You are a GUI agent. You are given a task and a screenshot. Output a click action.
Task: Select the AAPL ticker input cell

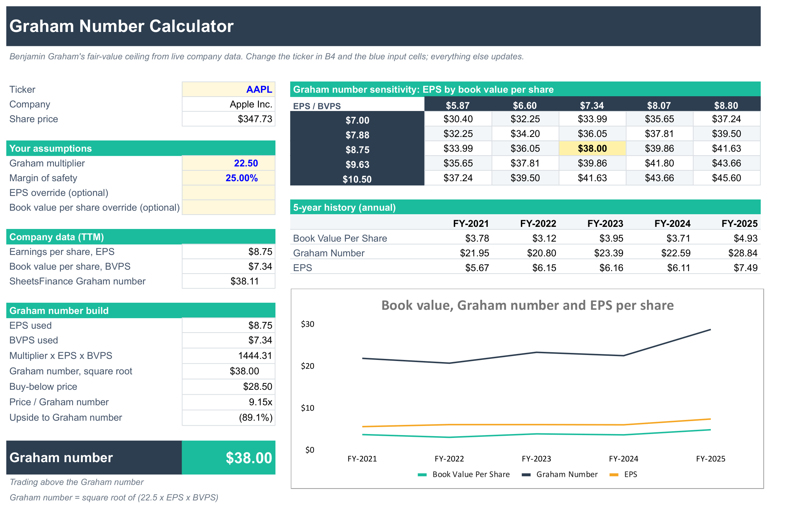[x=228, y=89]
